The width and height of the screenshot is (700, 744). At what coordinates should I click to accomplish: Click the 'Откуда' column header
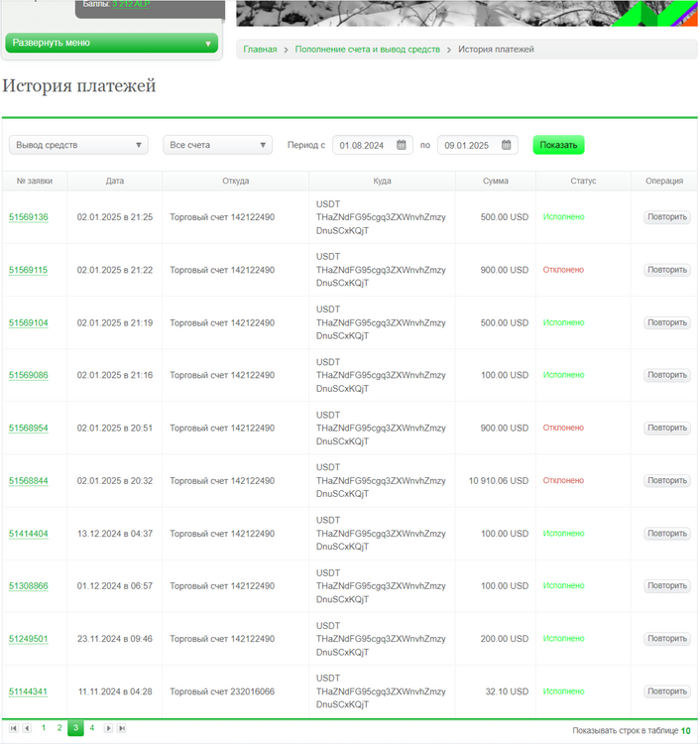pyautogui.click(x=236, y=181)
